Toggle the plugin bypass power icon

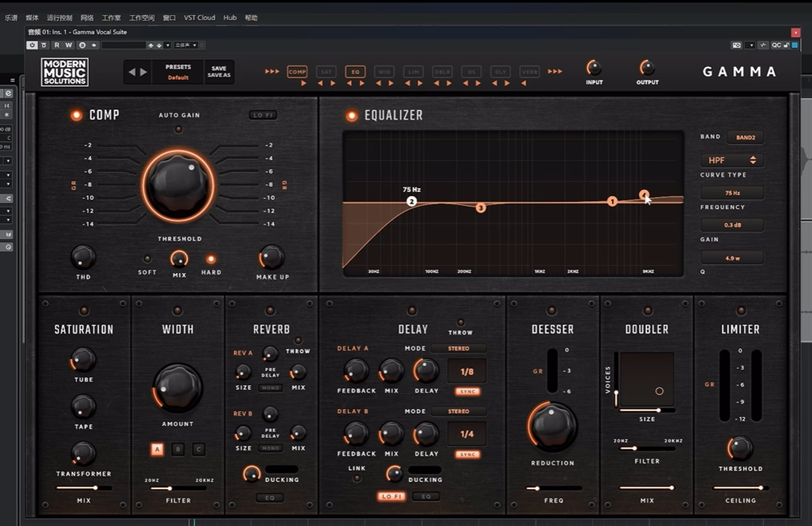point(32,45)
